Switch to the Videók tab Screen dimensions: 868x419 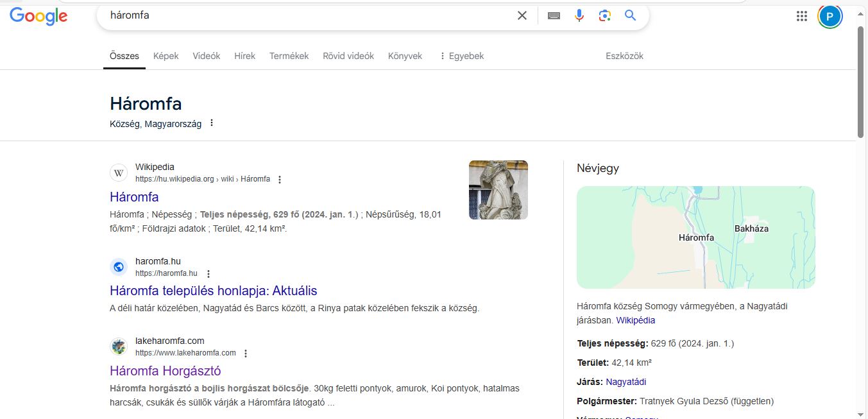206,56
